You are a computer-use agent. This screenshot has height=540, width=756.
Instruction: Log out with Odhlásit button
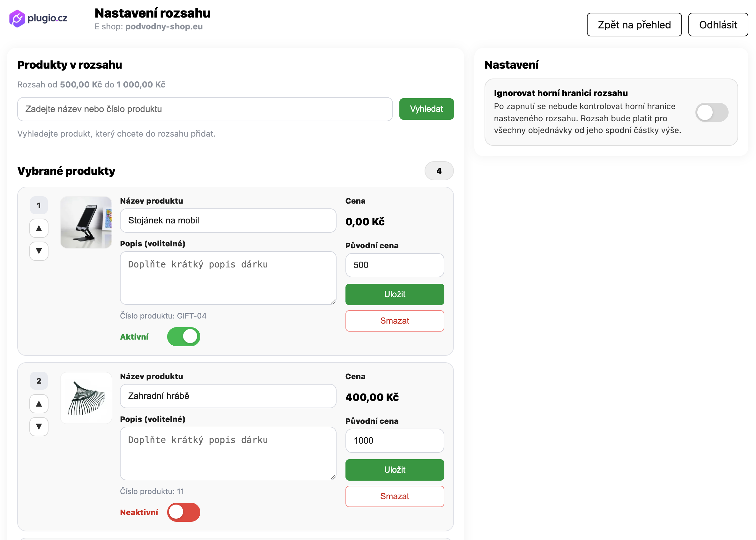click(718, 25)
